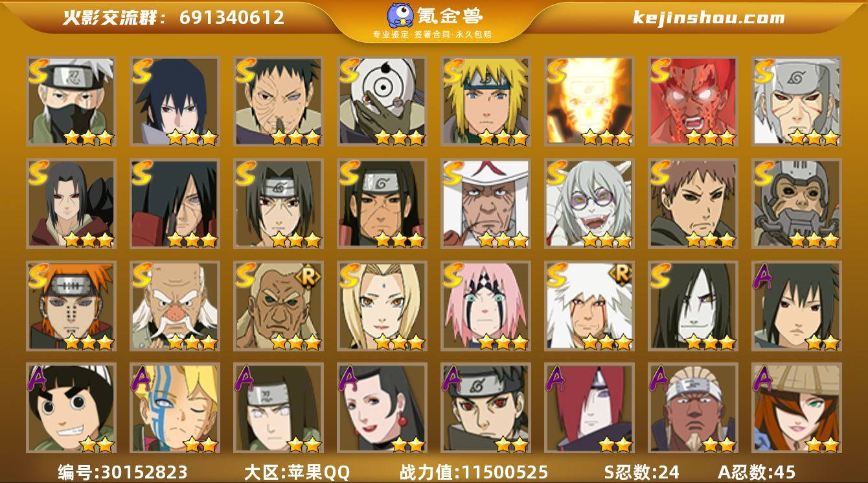Click the group number 691340612
The width and height of the screenshot is (868, 483).
pyautogui.click(x=232, y=18)
